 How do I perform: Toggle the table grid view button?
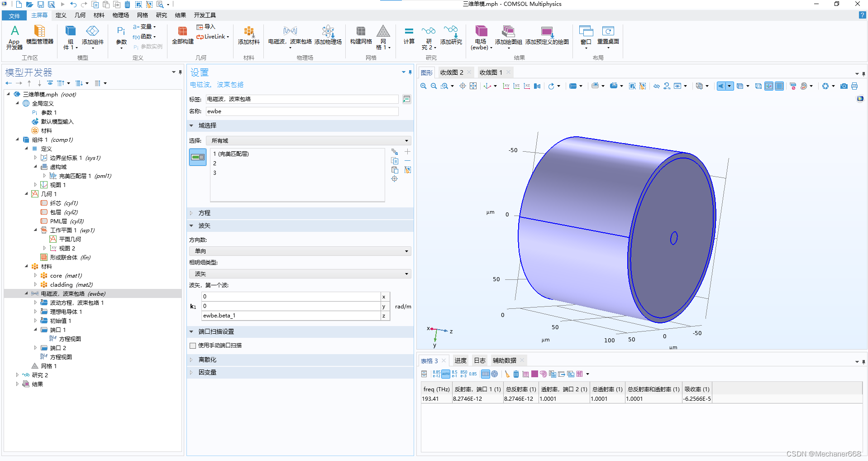coord(486,374)
